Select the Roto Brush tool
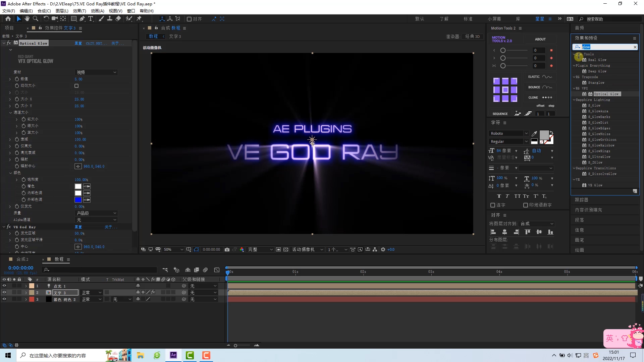 (129, 19)
